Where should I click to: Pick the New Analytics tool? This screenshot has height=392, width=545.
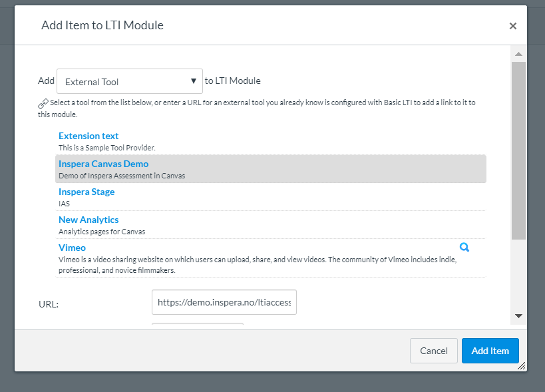pyautogui.click(x=89, y=220)
